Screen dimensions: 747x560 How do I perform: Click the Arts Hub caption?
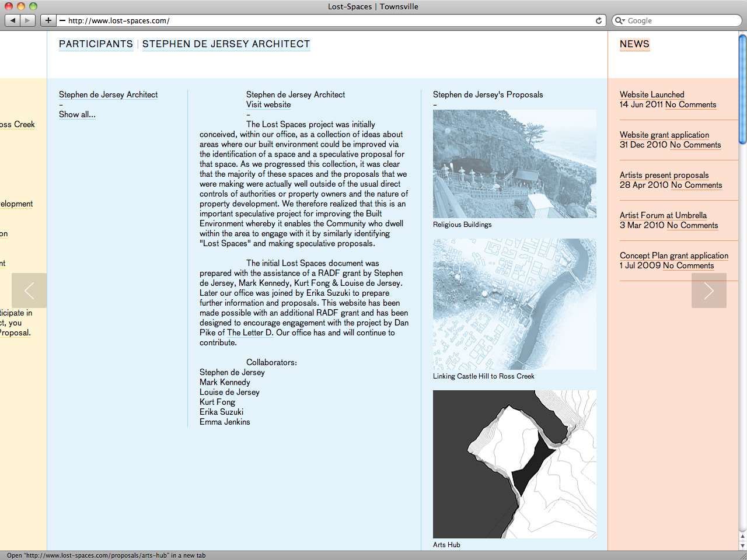[446, 545]
